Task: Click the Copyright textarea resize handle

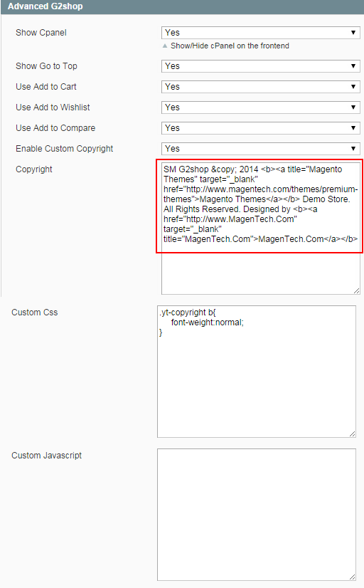Action: pos(356,291)
